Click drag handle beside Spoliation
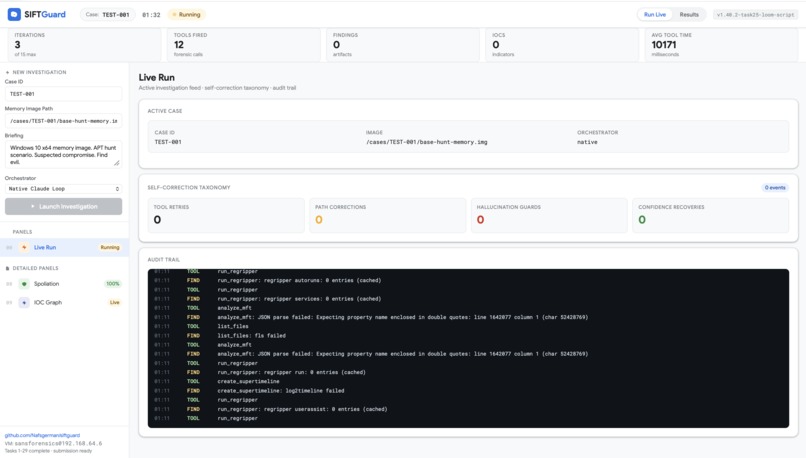 tap(9, 284)
